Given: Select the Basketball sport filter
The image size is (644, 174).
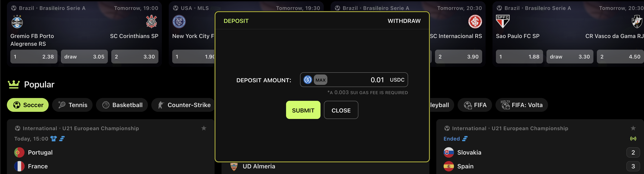Looking at the screenshot, I should pyautogui.click(x=122, y=105).
